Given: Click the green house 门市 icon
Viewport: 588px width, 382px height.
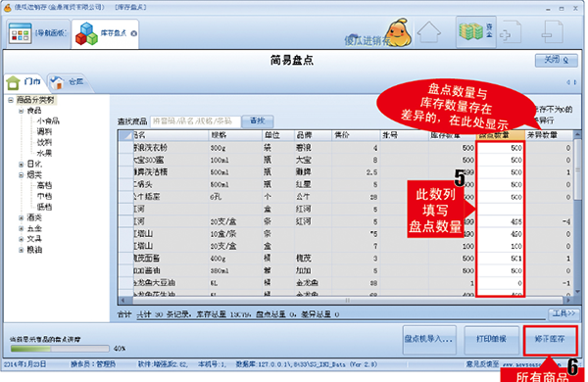Looking at the screenshot, I should coord(13,82).
